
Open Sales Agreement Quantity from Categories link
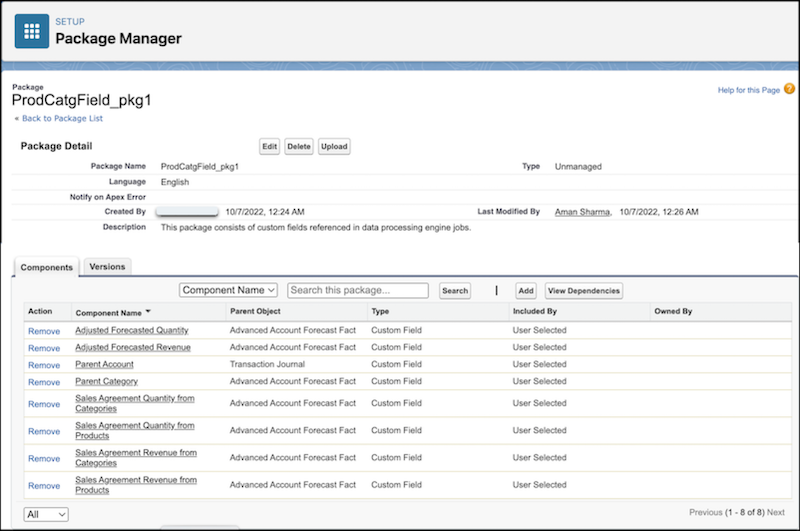[135, 403]
